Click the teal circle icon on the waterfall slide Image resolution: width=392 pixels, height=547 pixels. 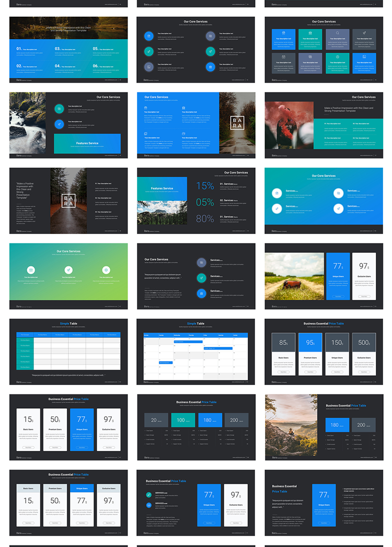pyautogui.click(x=59, y=108)
